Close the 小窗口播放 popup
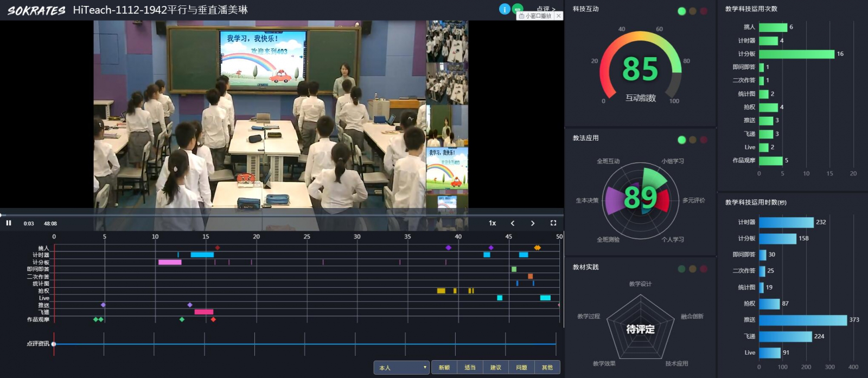The image size is (868, 378). click(x=559, y=16)
